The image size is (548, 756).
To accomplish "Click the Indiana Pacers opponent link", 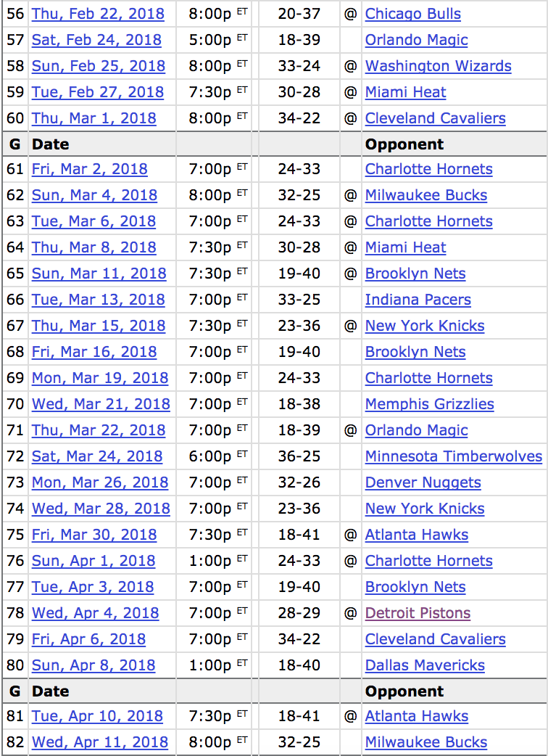I will 418,300.
